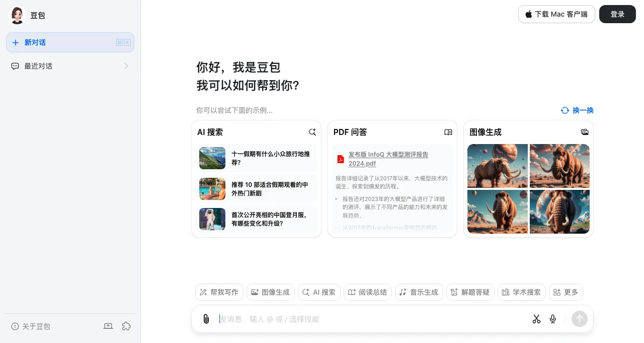Click the top-right mammoth image
Viewport: 644px width, 343px height.
tap(559, 166)
